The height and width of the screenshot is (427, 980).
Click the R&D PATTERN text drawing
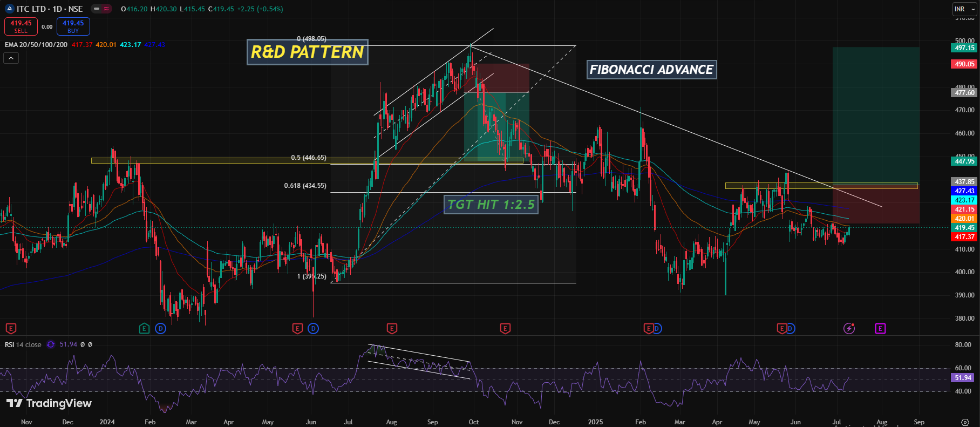pos(308,52)
